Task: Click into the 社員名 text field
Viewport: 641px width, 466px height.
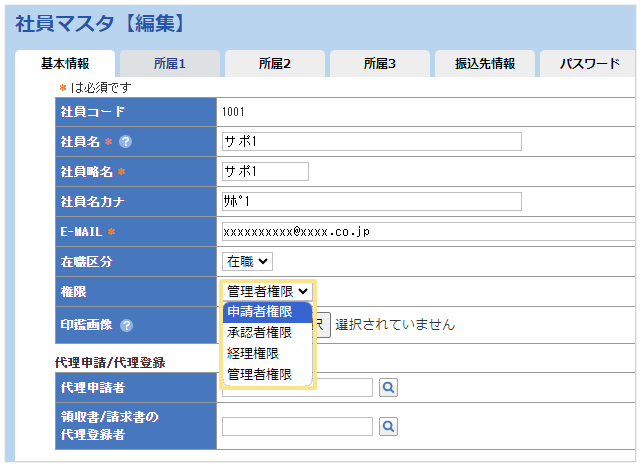Action: click(x=371, y=142)
